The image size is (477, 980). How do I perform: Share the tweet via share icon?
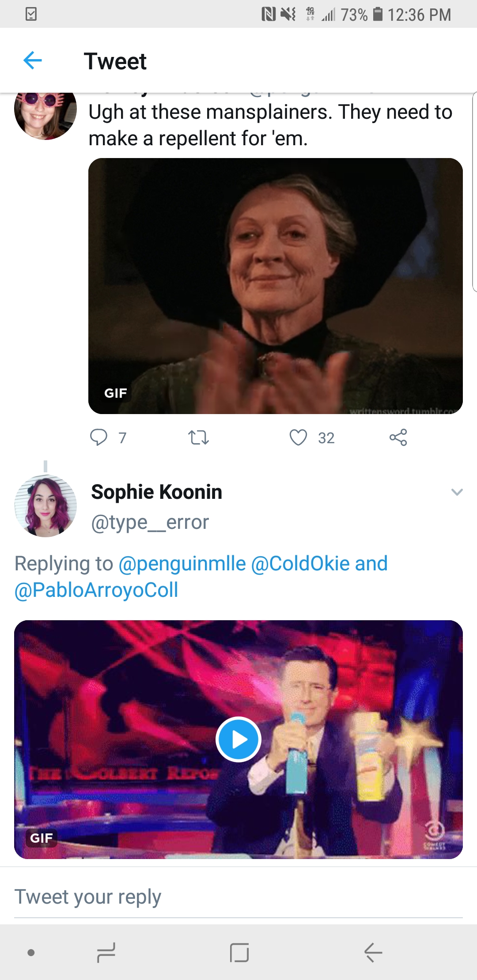[x=398, y=437]
